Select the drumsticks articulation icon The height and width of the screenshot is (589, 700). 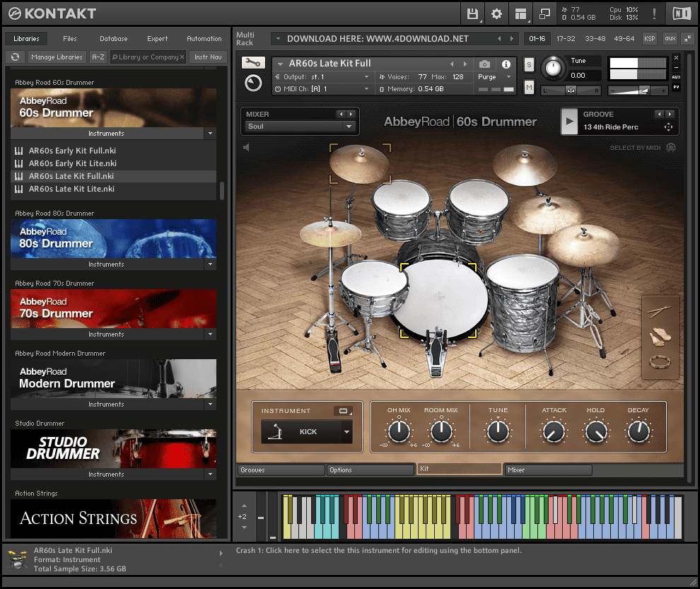(660, 311)
